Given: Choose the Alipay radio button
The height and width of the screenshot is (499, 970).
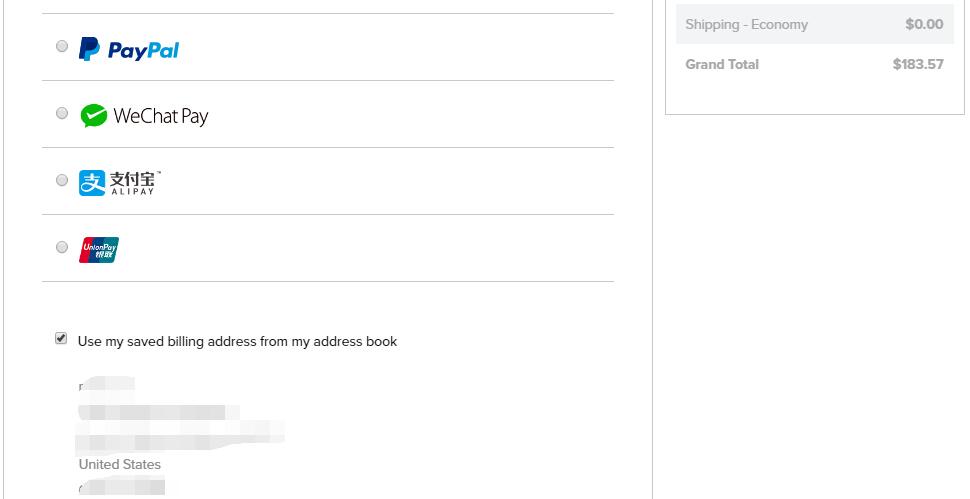Looking at the screenshot, I should pos(62,180).
